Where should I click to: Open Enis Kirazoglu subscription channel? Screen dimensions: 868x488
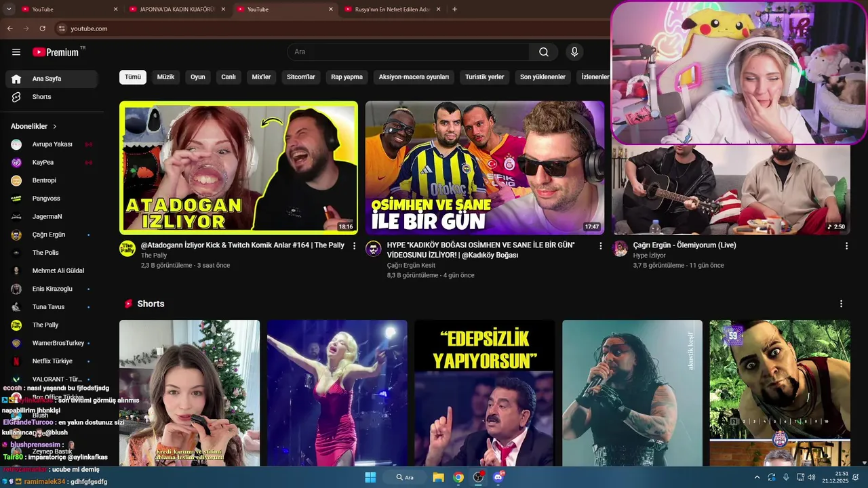pos(52,289)
